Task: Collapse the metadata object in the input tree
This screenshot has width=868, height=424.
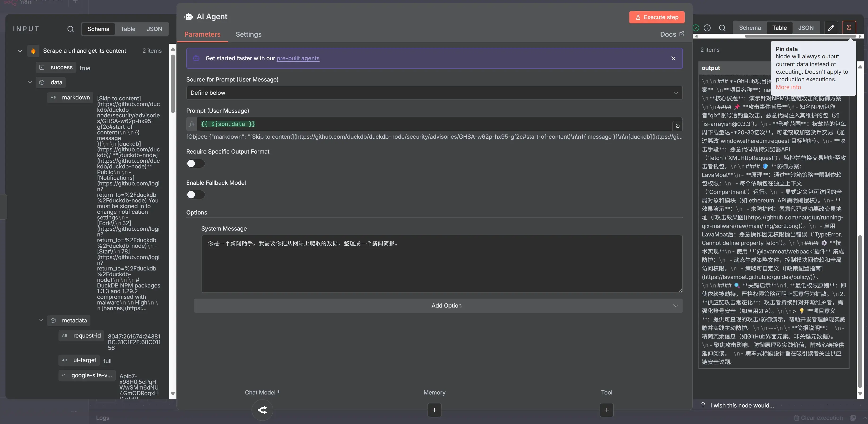Action: [x=41, y=321]
